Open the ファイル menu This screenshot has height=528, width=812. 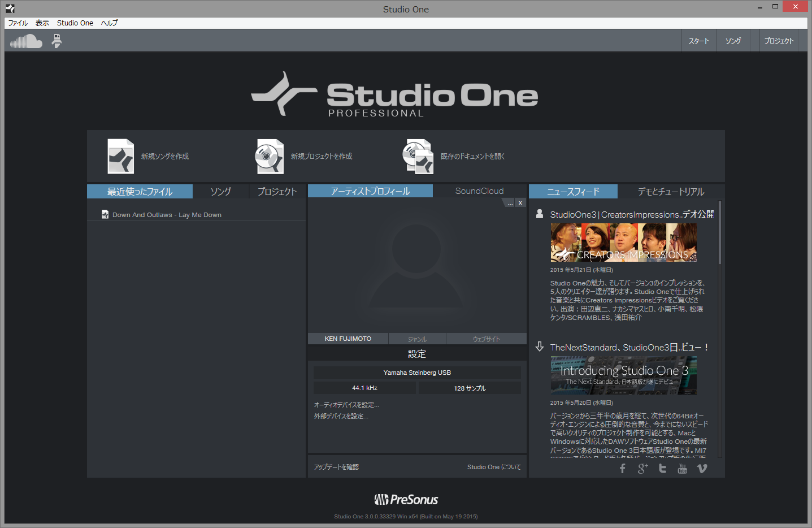point(18,23)
